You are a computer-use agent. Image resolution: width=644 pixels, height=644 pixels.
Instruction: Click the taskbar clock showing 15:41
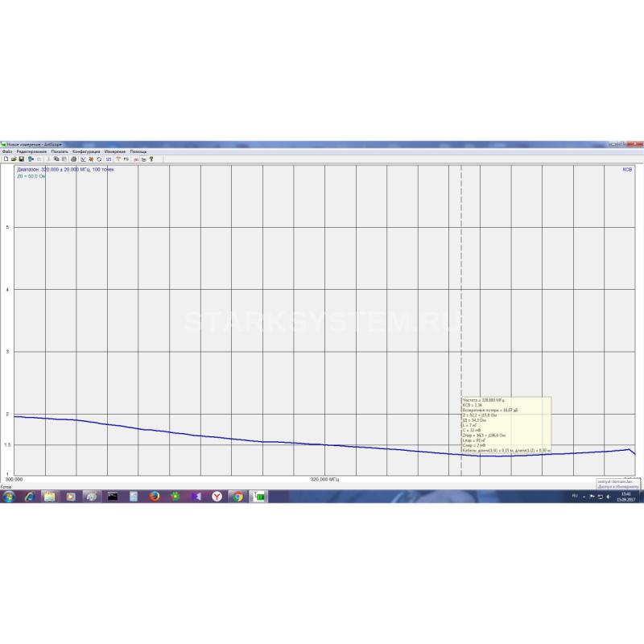[x=626, y=497]
